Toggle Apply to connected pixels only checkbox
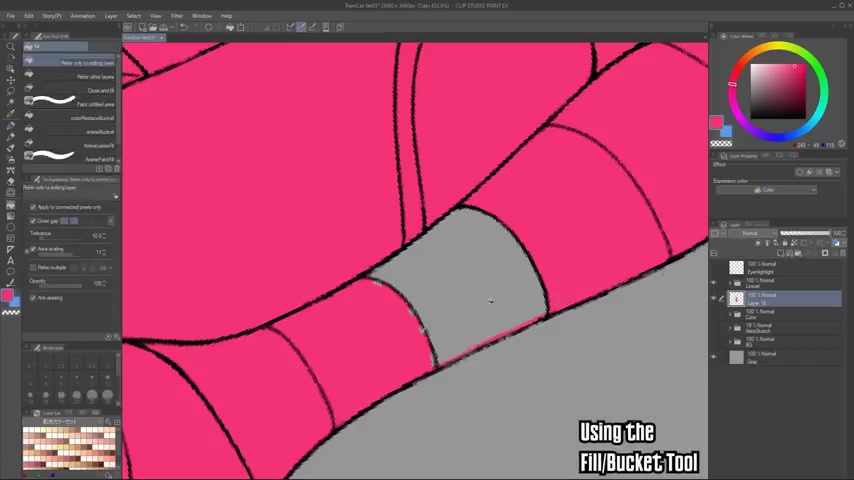 coord(33,207)
